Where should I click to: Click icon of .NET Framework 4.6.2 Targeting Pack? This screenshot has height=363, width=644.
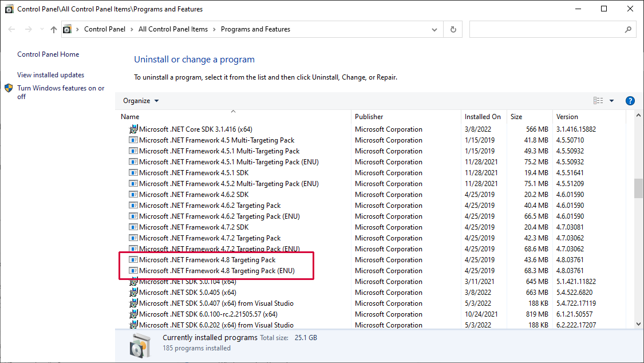133,206
